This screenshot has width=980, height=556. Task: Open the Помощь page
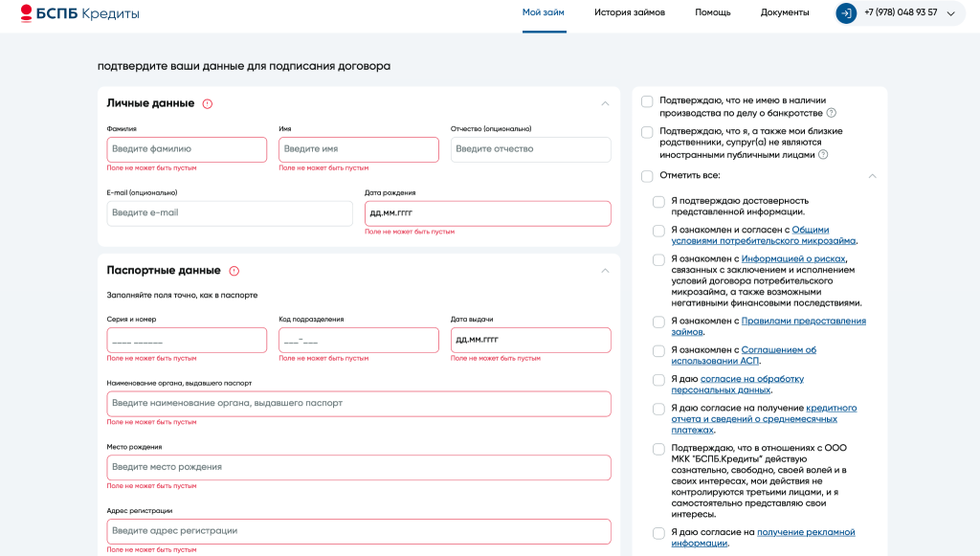coord(711,14)
